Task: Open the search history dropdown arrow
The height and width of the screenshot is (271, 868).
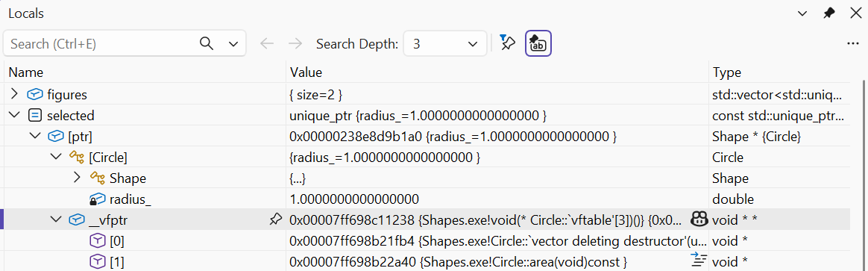Action: [233, 44]
